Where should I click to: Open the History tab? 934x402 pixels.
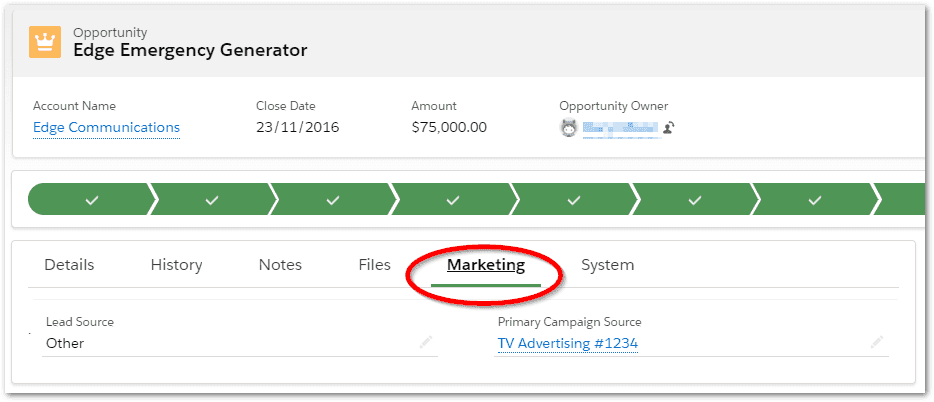point(176,265)
